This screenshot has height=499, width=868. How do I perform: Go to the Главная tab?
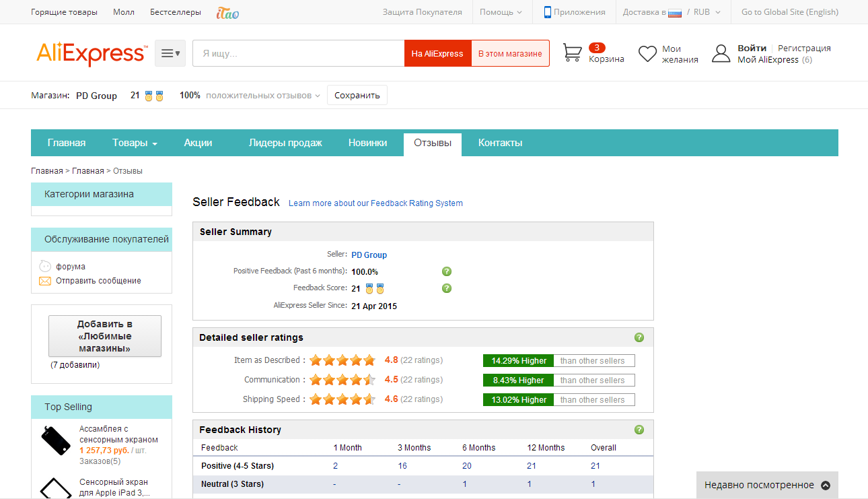point(66,143)
